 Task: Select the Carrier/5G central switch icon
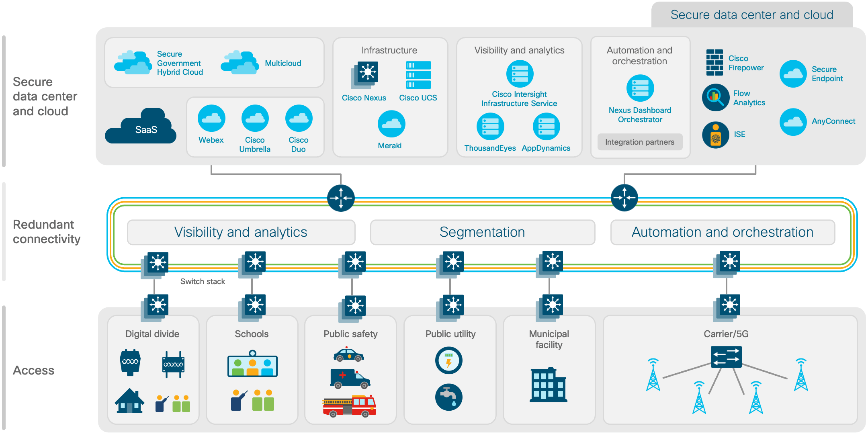click(726, 357)
